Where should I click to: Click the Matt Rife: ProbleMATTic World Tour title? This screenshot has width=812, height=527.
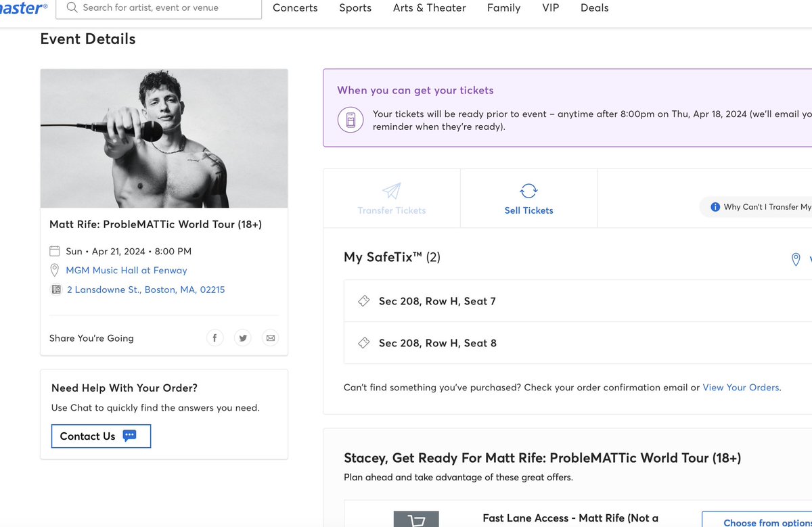[156, 224]
